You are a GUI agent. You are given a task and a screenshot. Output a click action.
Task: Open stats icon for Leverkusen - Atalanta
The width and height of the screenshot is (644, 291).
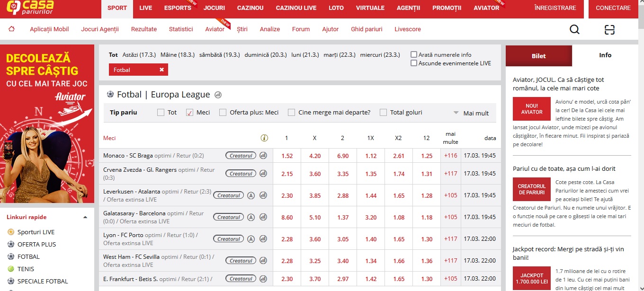point(263,195)
